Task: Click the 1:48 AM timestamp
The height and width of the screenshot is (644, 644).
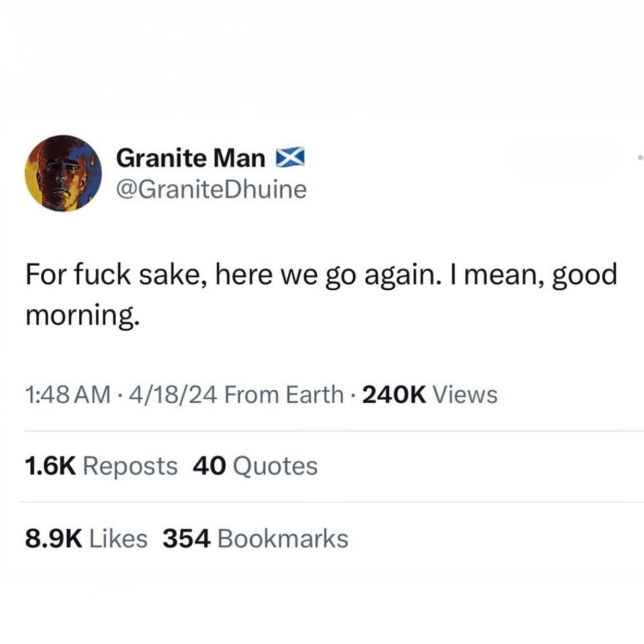Action: (68, 394)
